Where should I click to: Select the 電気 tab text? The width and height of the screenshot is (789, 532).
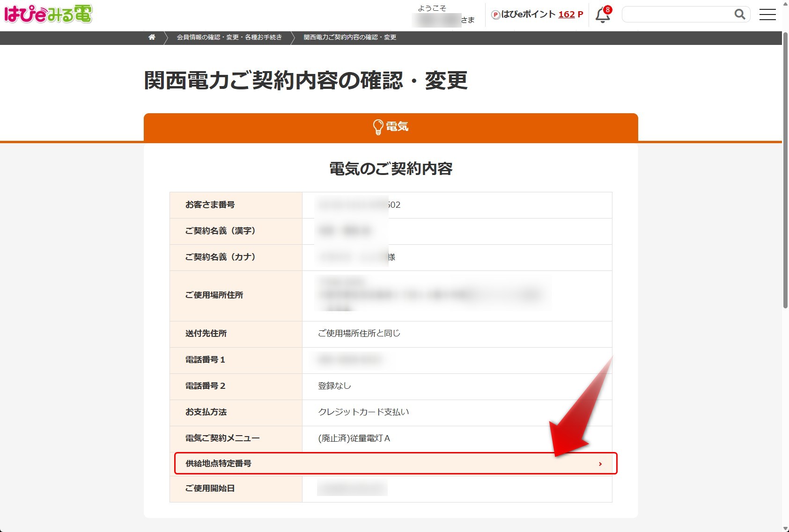(x=397, y=126)
